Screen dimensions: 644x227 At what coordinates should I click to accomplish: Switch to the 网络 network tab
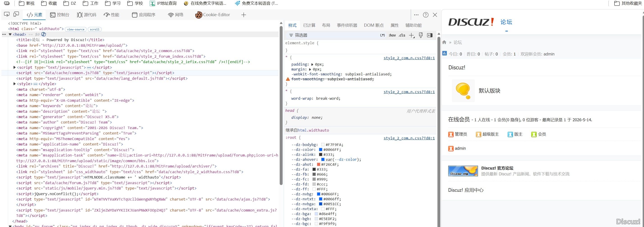[x=176, y=15]
